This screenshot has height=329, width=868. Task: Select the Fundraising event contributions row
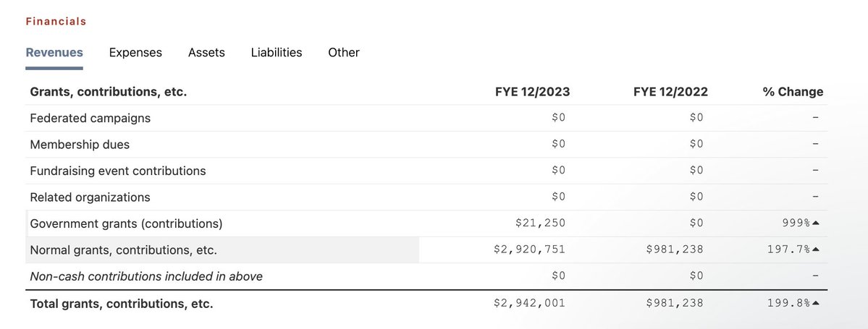118,171
